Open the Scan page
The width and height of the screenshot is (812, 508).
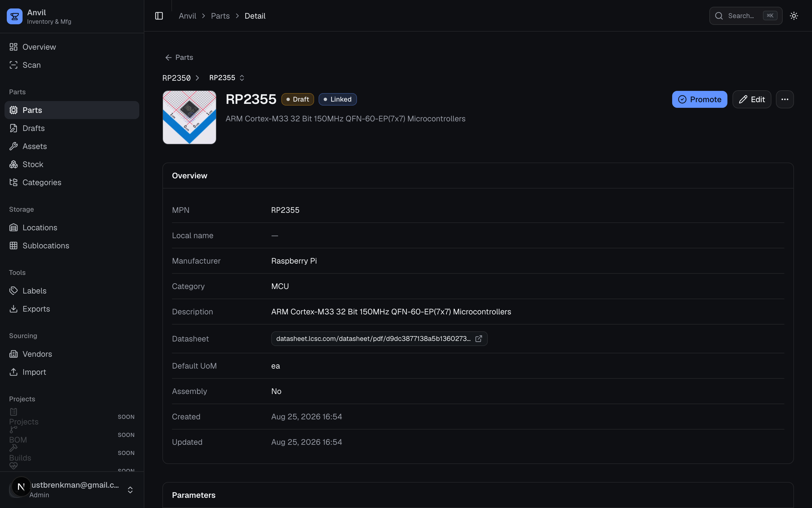pos(72,65)
